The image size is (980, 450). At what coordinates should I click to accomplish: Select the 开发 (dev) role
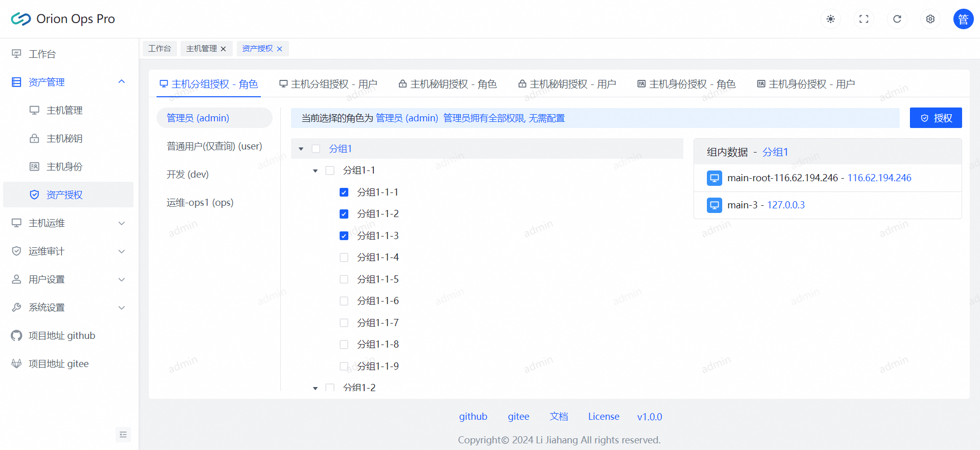tap(188, 174)
